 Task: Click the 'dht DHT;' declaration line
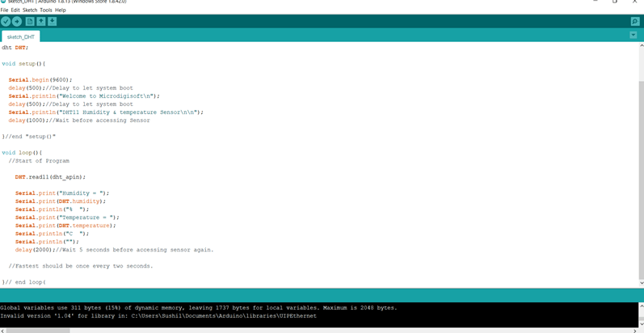tap(15, 48)
